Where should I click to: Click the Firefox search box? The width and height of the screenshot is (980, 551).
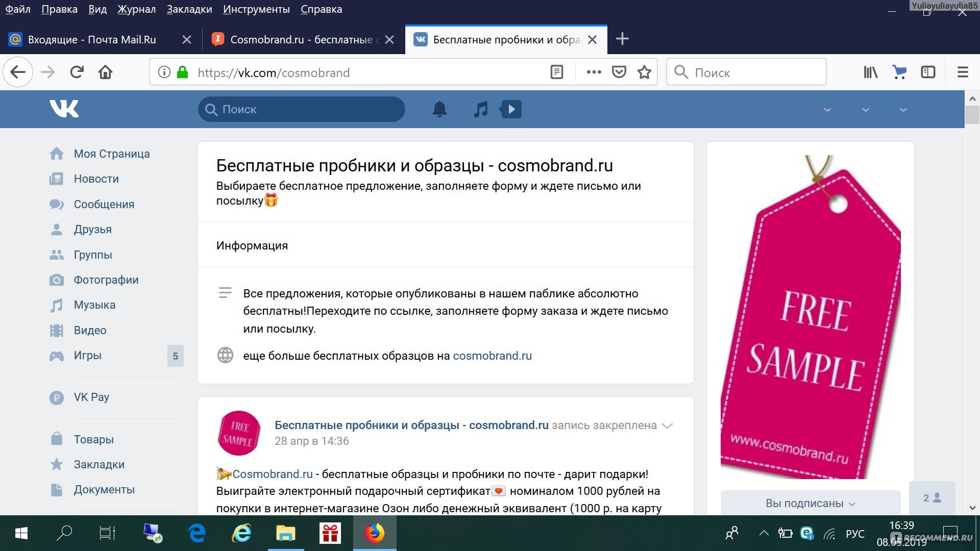[x=746, y=72]
